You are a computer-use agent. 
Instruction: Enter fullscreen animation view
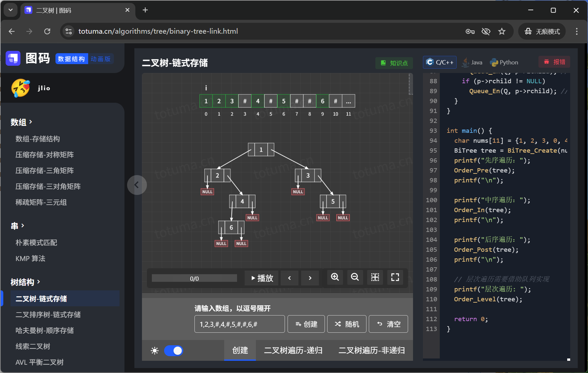point(395,277)
